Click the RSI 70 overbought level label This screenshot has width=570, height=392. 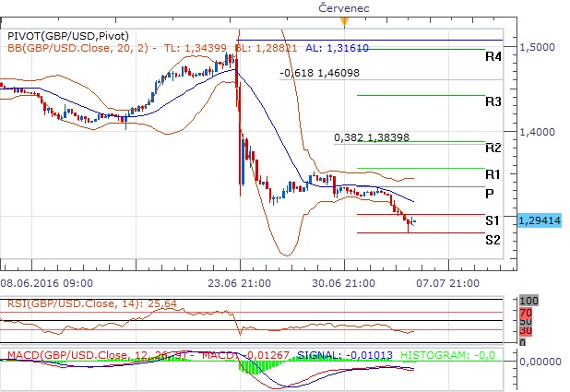coord(526,313)
